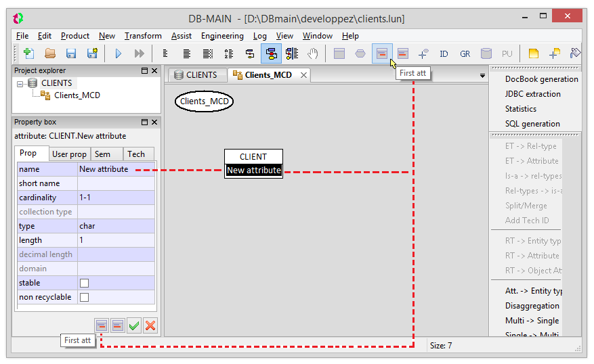Collapse the CLIENTS tree node
The width and height of the screenshot is (594, 364).
click(20, 84)
